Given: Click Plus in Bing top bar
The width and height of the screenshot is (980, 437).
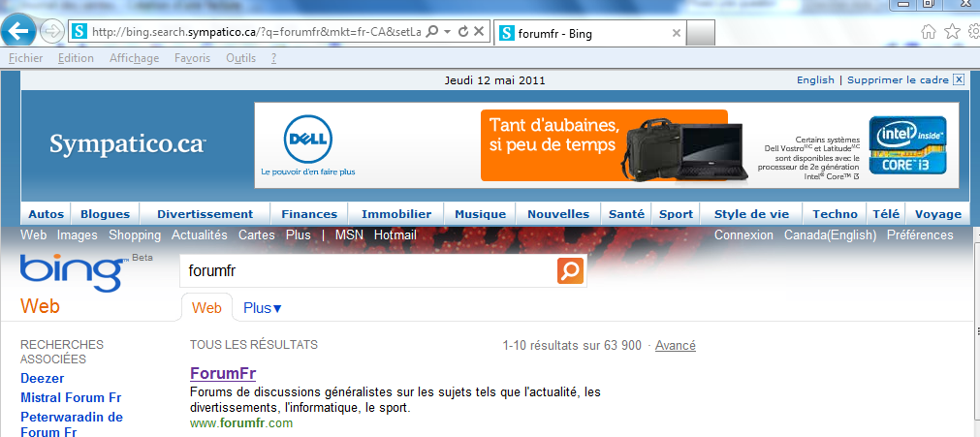Looking at the screenshot, I should [299, 235].
